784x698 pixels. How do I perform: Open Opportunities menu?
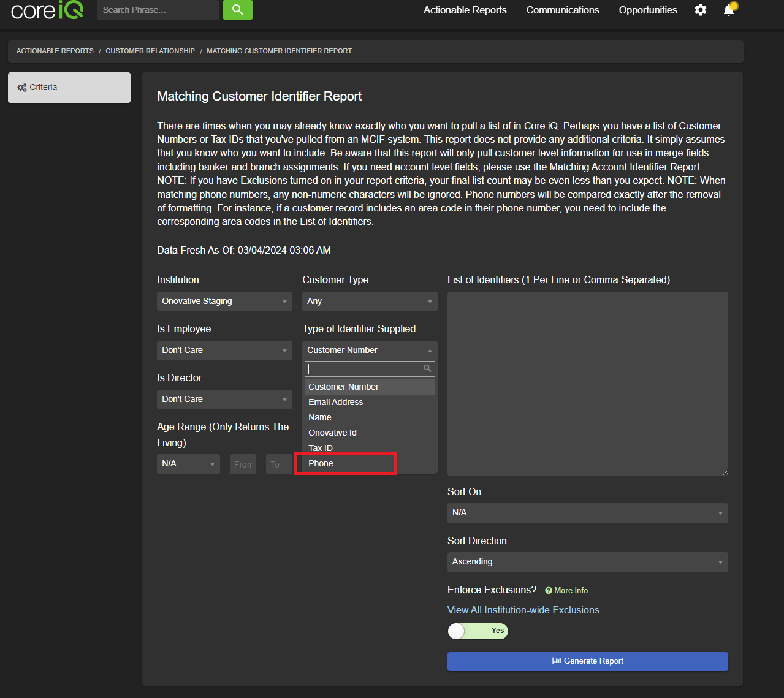tap(648, 10)
